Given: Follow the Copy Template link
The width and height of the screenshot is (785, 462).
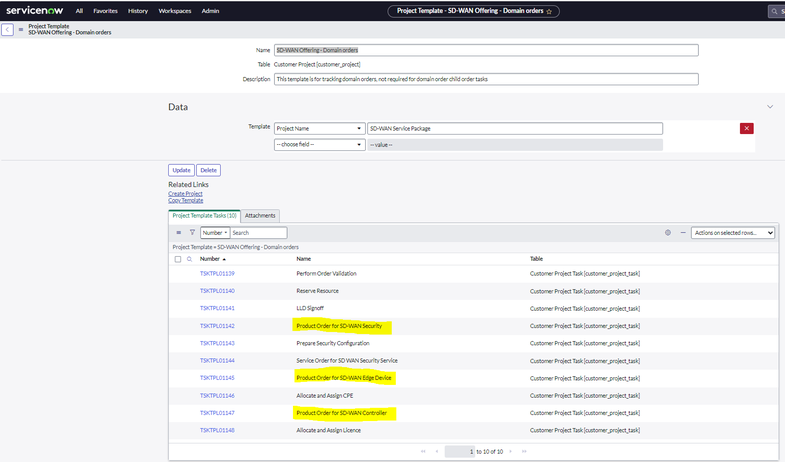Looking at the screenshot, I should click(x=186, y=200).
